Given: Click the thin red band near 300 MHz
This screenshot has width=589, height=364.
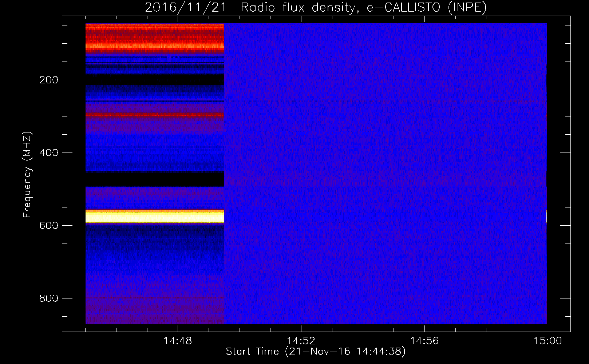Looking at the screenshot, I should [155, 115].
